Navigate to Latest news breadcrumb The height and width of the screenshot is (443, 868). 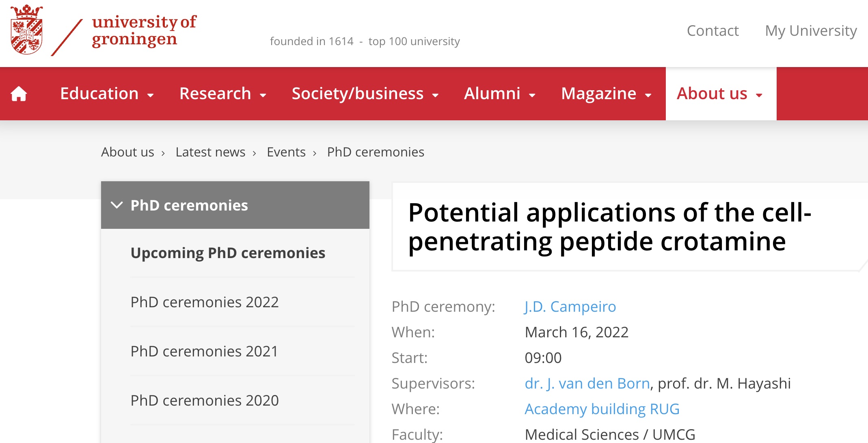[x=210, y=152]
